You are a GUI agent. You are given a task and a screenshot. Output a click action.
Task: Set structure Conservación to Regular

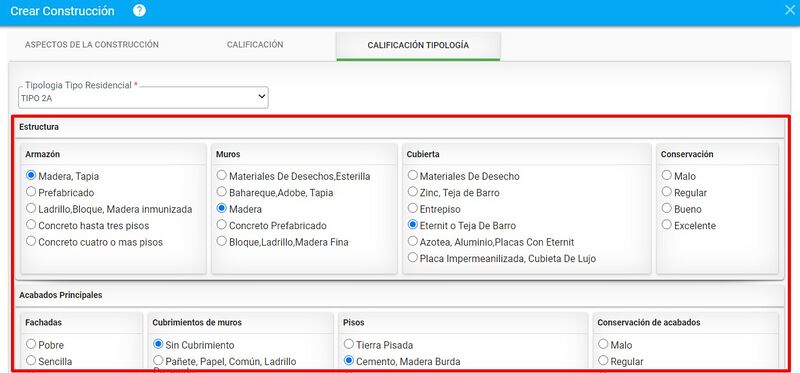tap(667, 192)
